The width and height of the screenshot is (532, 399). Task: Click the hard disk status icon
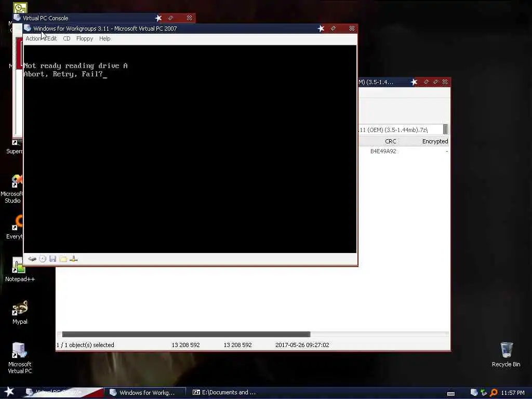click(x=32, y=259)
